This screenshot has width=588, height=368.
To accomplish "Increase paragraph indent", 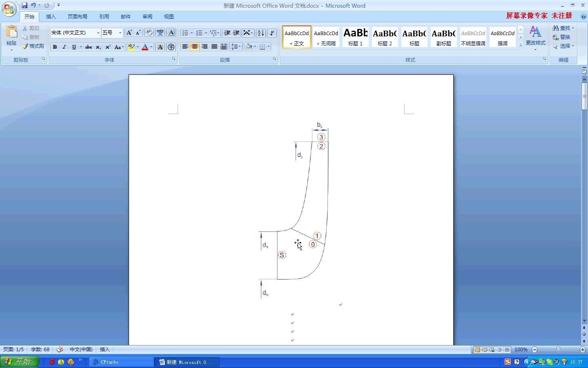I will (x=236, y=33).
